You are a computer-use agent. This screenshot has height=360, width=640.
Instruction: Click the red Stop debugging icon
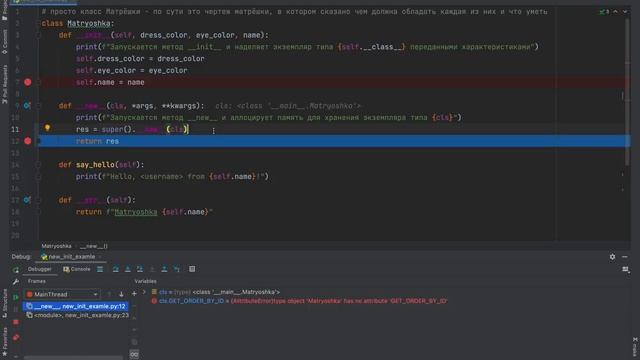pyautogui.click(x=16, y=322)
